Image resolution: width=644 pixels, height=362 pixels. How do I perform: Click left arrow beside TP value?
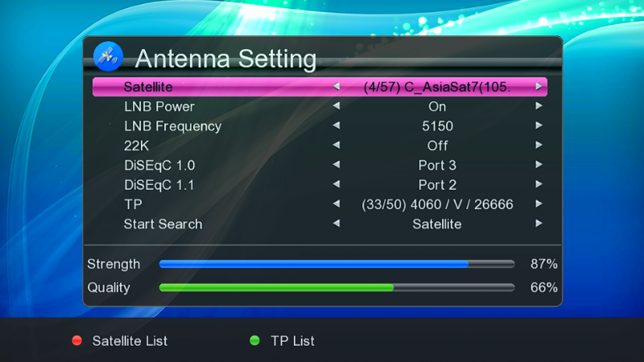[336, 204]
